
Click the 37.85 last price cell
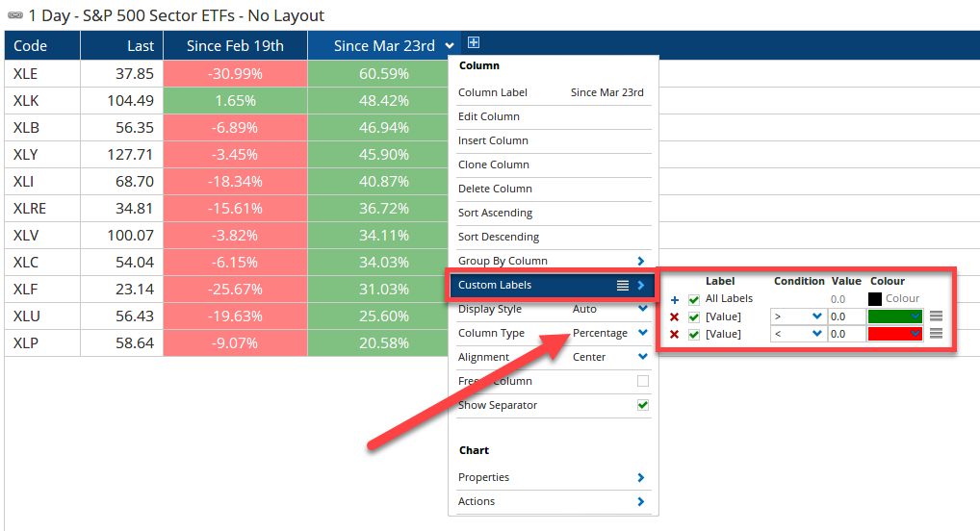pyautogui.click(x=122, y=74)
